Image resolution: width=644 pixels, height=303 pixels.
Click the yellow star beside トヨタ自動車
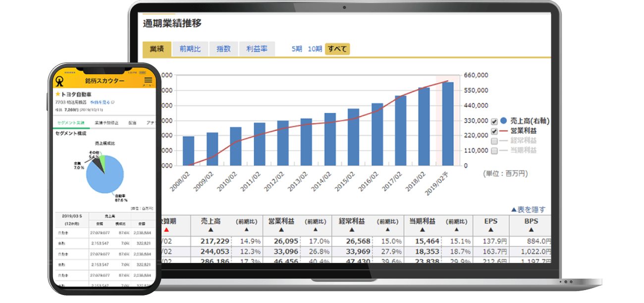click(x=58, y=94)
